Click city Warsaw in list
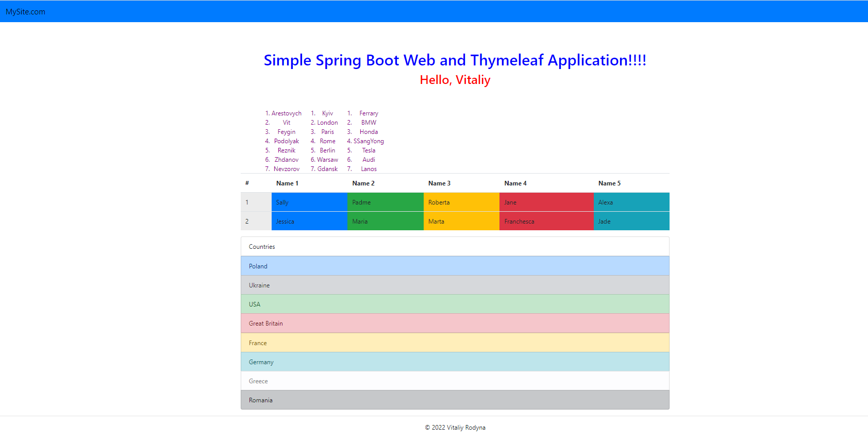868x442 pixels. 327,160
